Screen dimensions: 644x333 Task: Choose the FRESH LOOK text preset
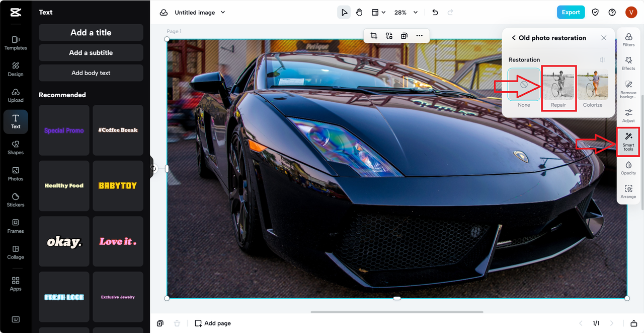point(64,297)
